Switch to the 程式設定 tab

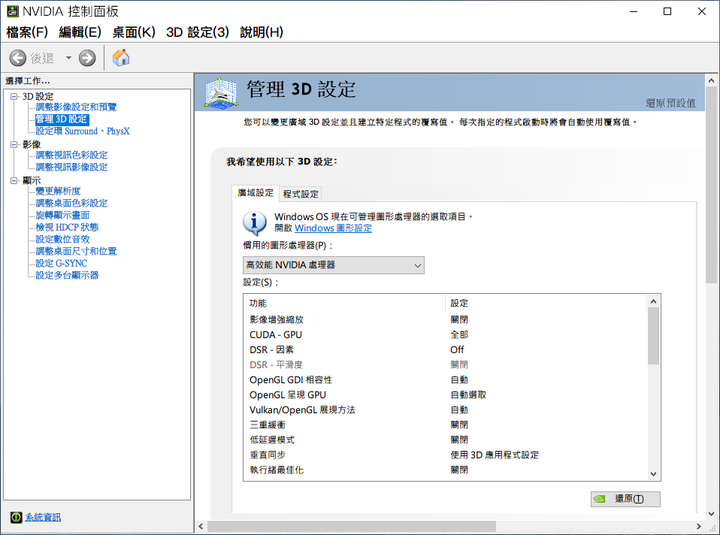(x=300, y=194)
